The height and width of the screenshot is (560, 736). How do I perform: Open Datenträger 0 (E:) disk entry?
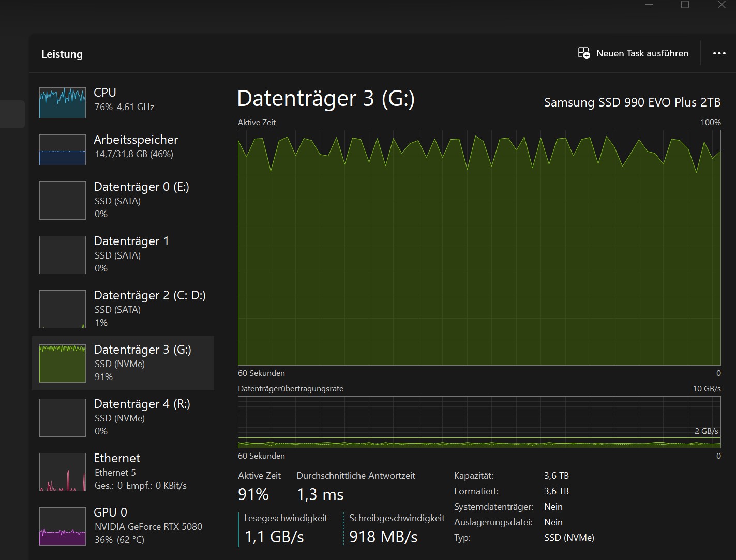tap(141, 187)
